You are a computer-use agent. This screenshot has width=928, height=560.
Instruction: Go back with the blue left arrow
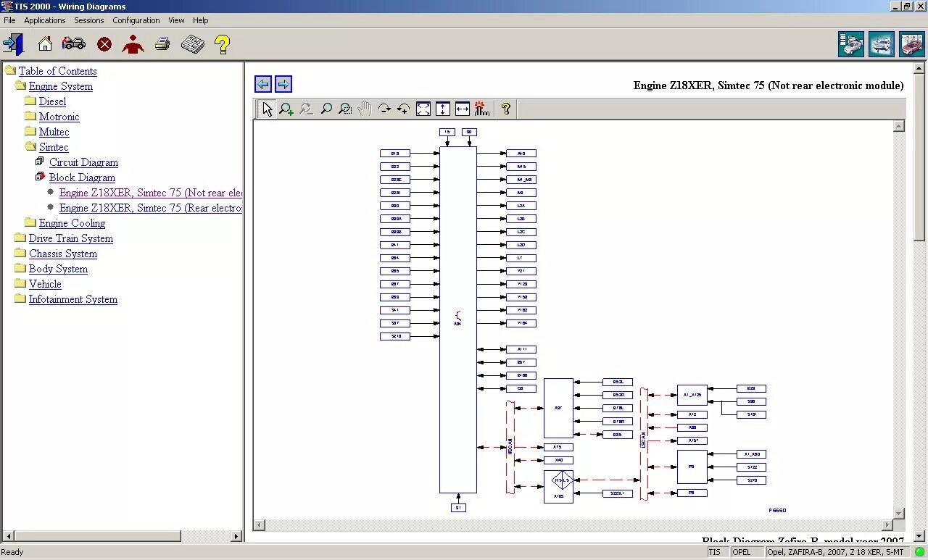coord(263,84)
